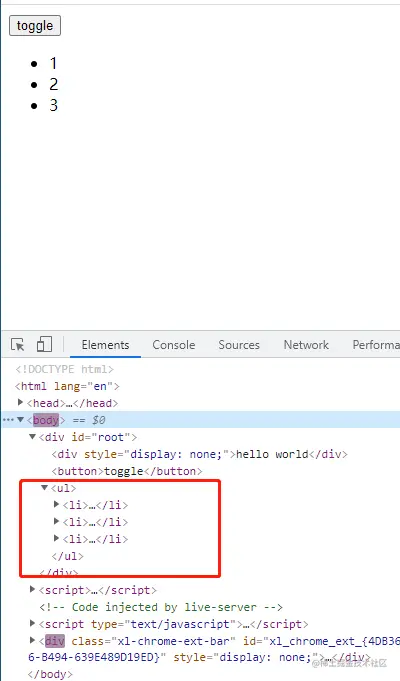Image resolution: width=400 pixels, height=681 pixels.
Task: Expand the xl-chrome-ext-bar div node
Action: click(x=32, y=640)
